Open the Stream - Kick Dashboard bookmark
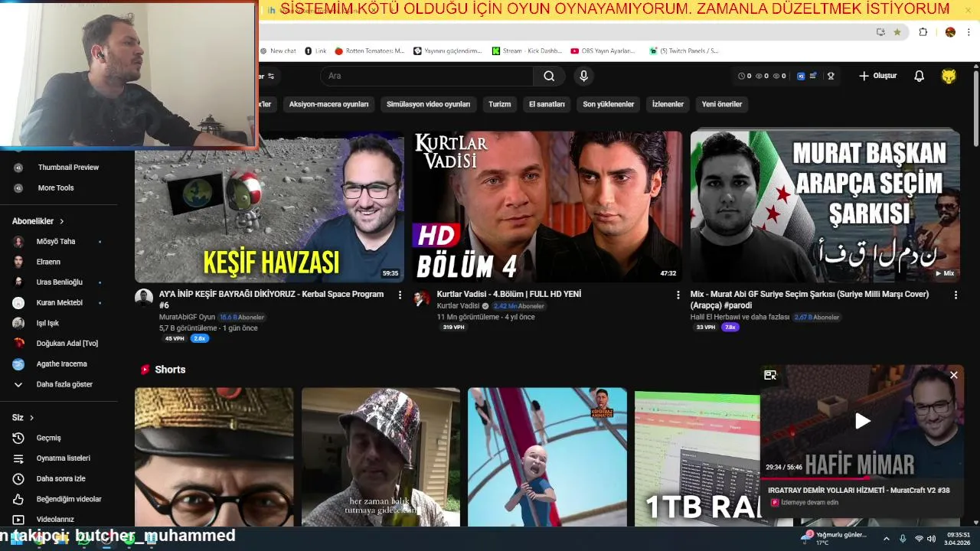 click(x=527, y=51)
